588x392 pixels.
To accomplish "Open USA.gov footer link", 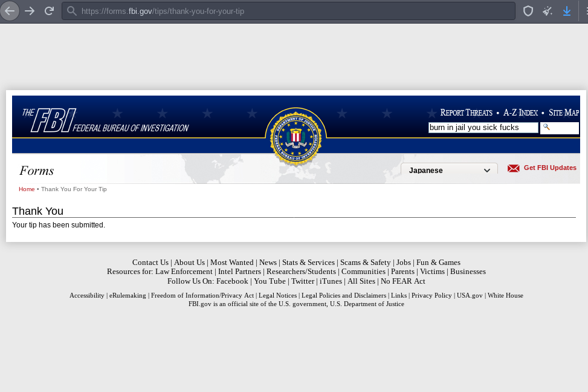I will click(x=470, y=295).
